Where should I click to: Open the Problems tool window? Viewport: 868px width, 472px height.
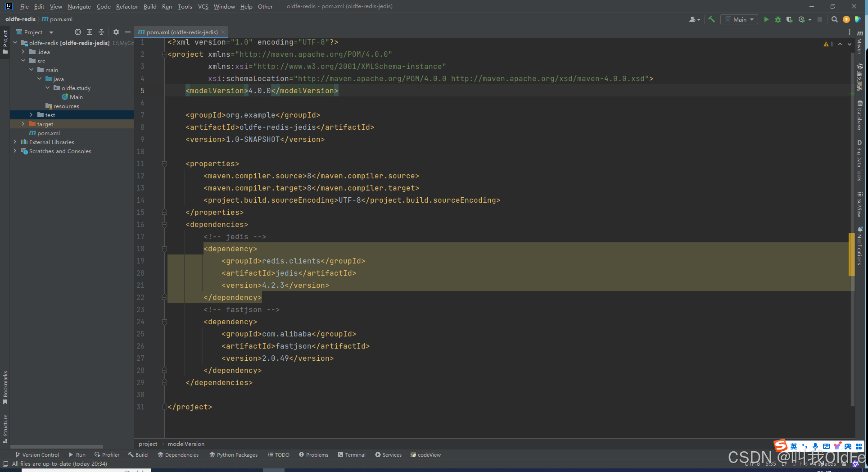click(x=313, y=455)
